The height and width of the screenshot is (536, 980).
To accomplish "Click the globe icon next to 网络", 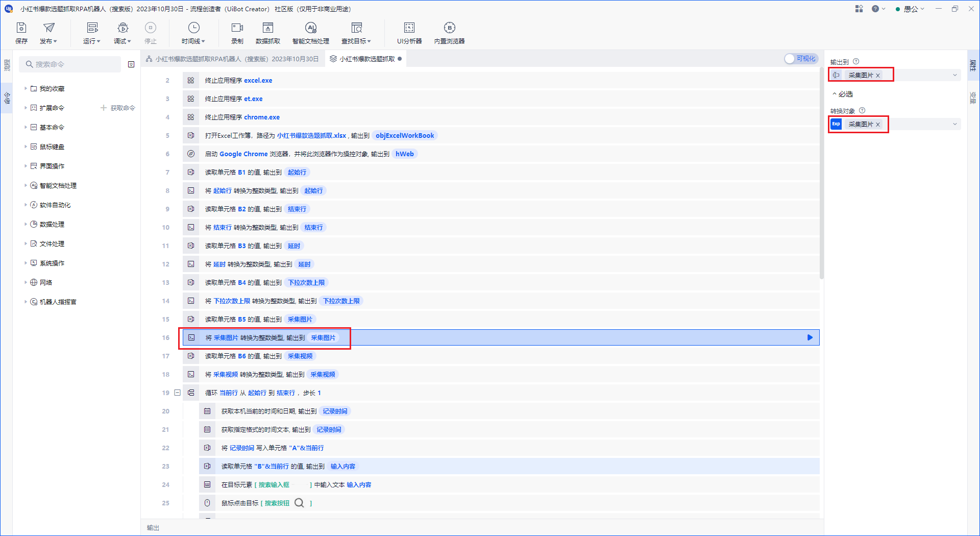I will click(x=34, y=282).
